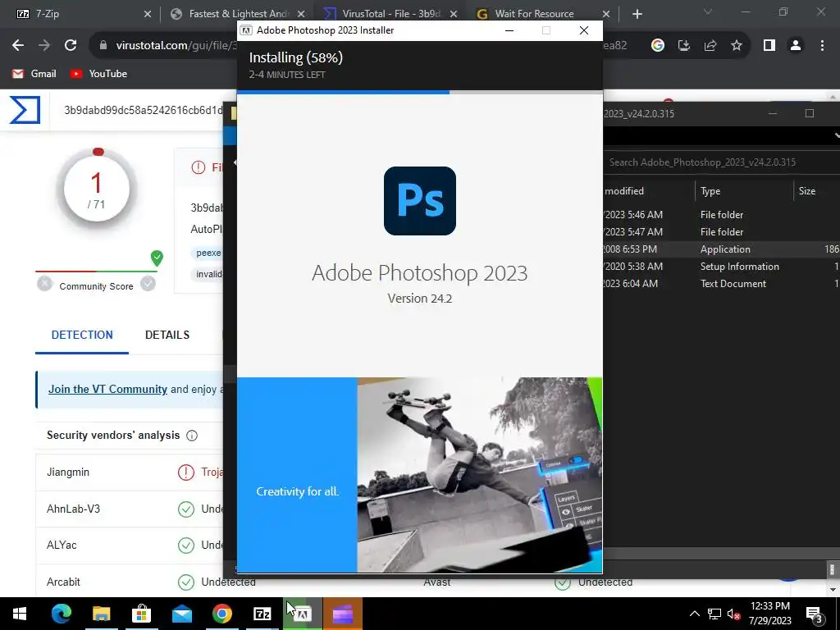Reload the VirusTotal page
This screenshot has height=630, width=840.
click(x=71, y=46)
